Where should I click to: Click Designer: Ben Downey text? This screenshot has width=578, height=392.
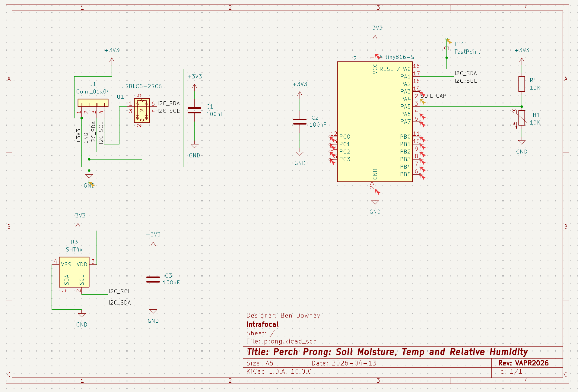tap(283, 315)
